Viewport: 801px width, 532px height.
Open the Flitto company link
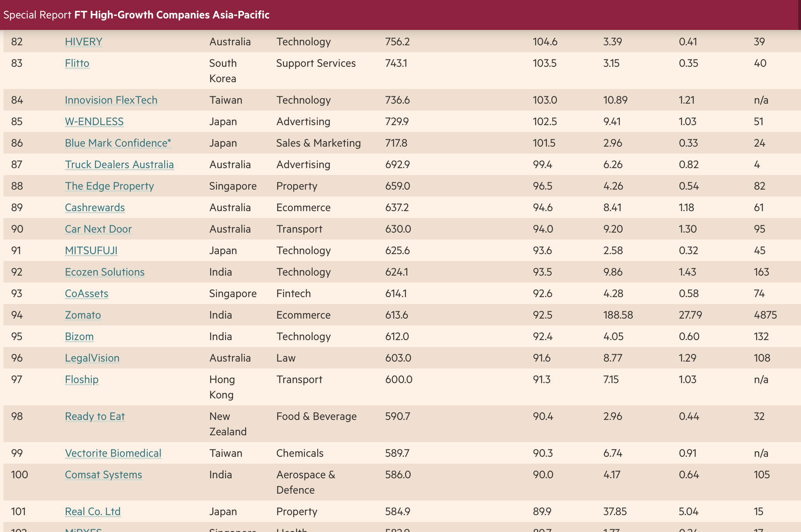77,63
